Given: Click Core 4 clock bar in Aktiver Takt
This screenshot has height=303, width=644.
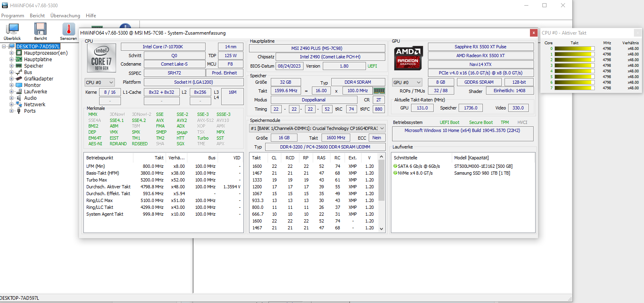Looking at the screenshot, I should click(575, 71).
